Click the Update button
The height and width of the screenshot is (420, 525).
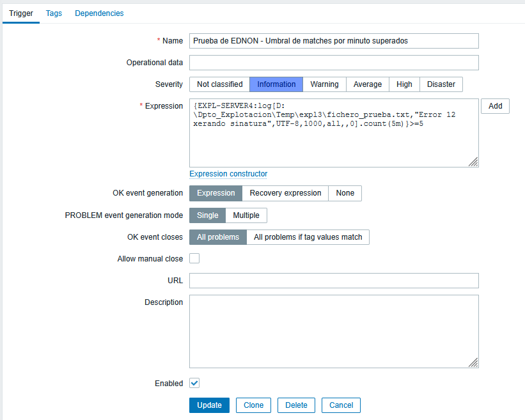click(209, 405)
